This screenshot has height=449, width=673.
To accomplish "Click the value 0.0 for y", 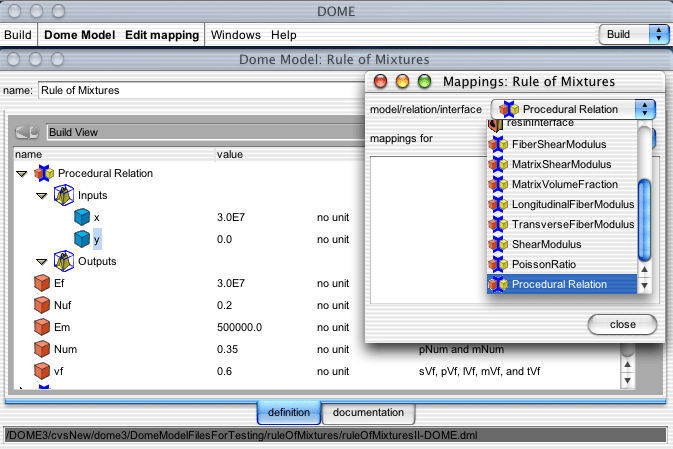I will [x=224, y=239].
